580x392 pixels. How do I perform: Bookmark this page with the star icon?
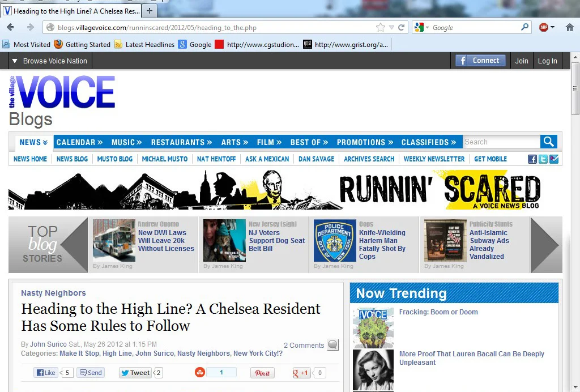tap(380, 27)
